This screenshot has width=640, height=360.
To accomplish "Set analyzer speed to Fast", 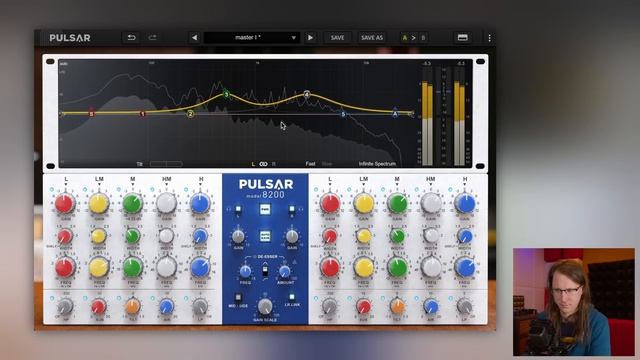I will tap(310, 164).
